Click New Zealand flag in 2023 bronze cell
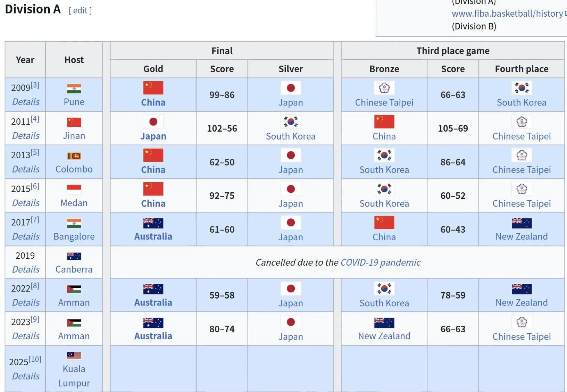 point(384,323)
